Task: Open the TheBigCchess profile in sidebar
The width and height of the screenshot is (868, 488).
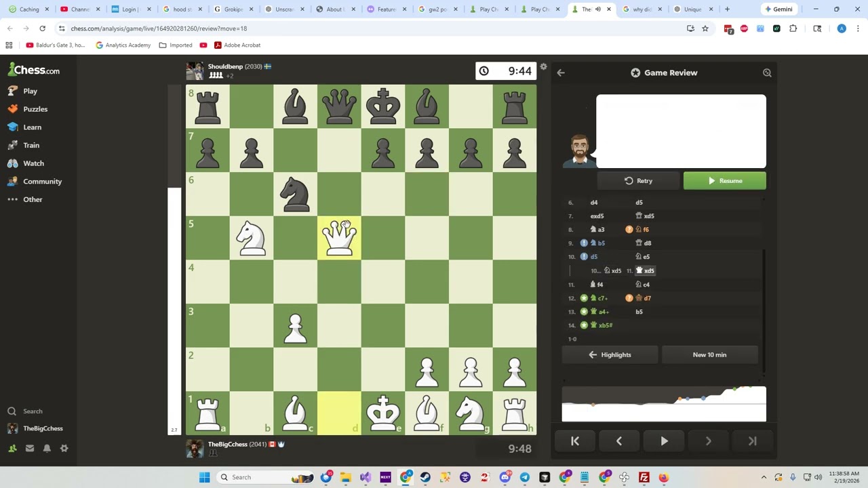Action: click(35, 428)
